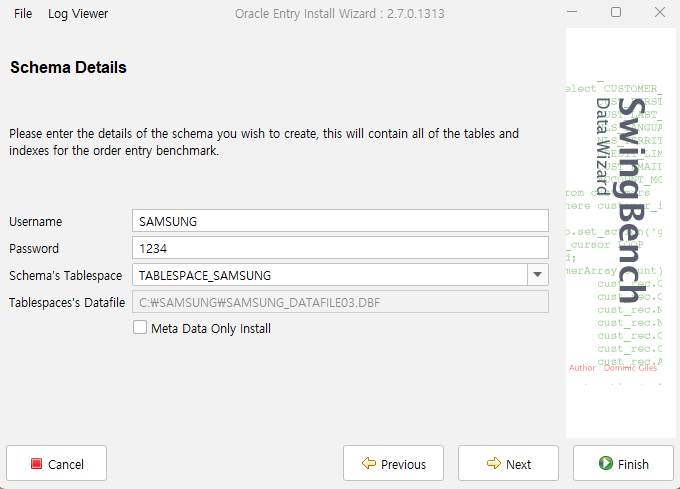Click the Schema Details heading

tap(68, 68)
